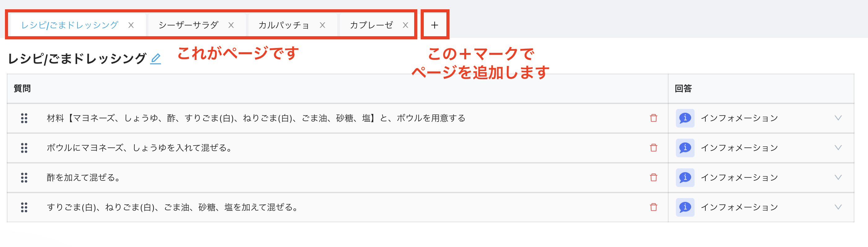Close the シーザーサラダ tab
The width and height of the screenshot is (868, 247).
(x=231, y=25)
